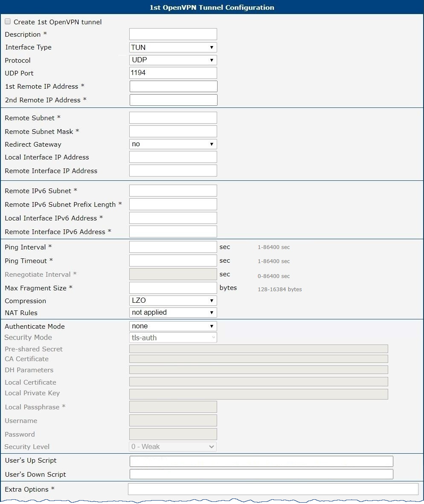Screen dimensions: 424x504
Task: Click the bytes unit text
Action: 228,288
